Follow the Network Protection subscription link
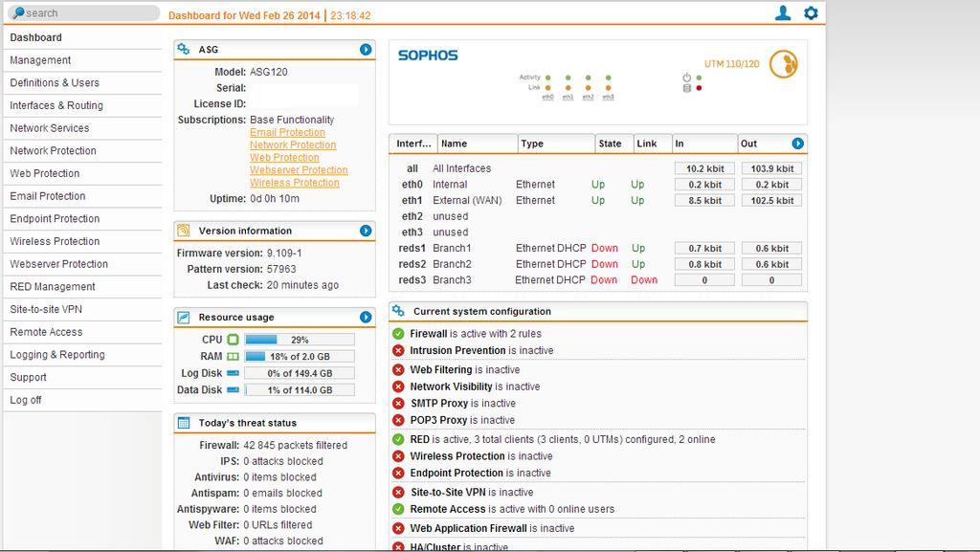Screen dimensions: 980x552 tap(293, 144)
